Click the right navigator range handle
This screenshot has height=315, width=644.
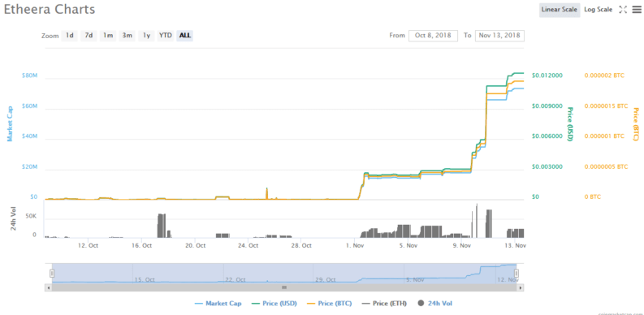pos(516,273)
